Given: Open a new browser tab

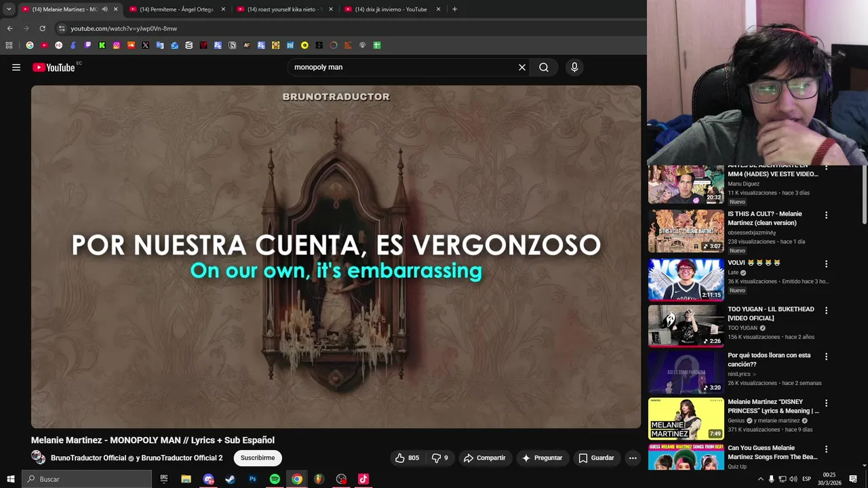Looking at the screenshot, I should pyautogui.click(x=454, y=9).
